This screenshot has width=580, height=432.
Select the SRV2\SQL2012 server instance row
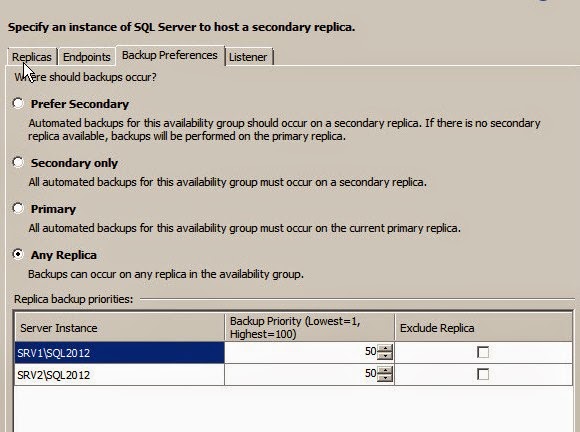click(x=120, y=375)
